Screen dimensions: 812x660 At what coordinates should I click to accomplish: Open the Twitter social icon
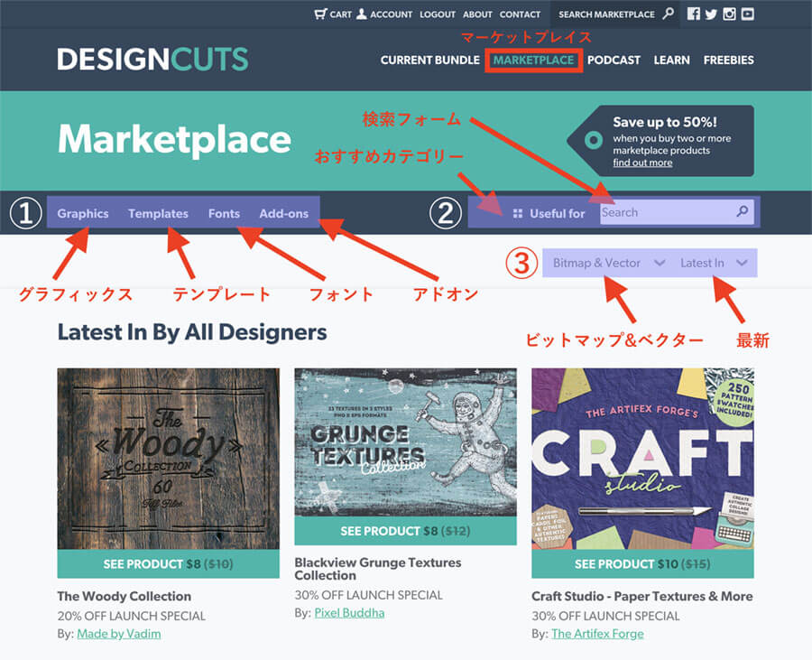711,14
